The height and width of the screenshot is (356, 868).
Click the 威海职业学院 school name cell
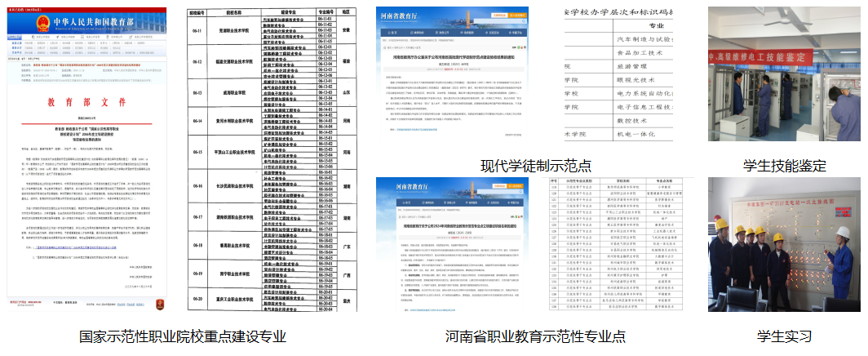[235, 92]
